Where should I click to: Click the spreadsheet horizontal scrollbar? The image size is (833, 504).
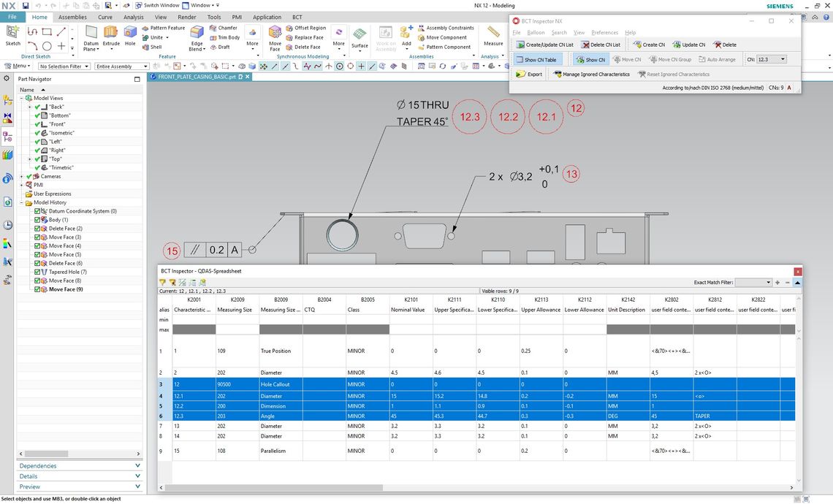(x=274, y=487)
